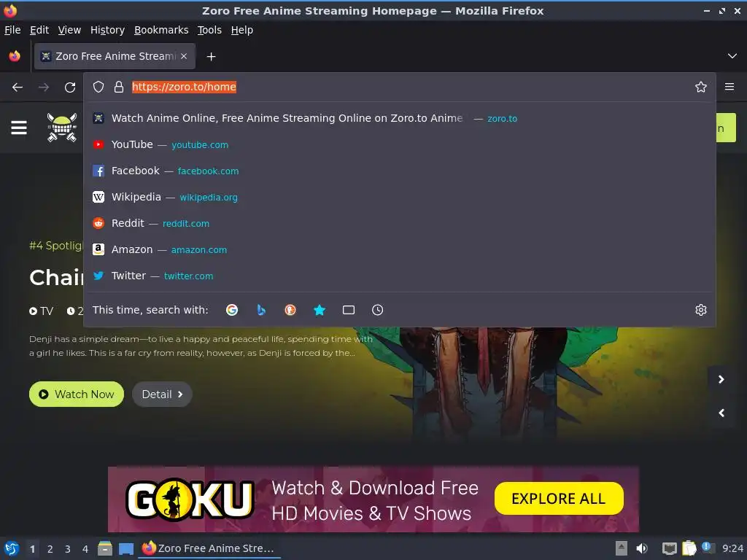Select the Amazon suggestion
The width and height of the screenshot is (747, 560).
point(399,249)
